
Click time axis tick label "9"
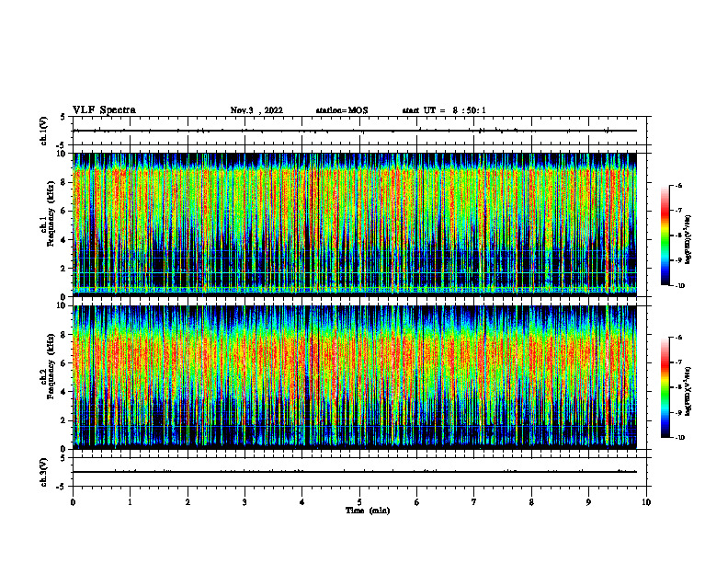[588, 502]
